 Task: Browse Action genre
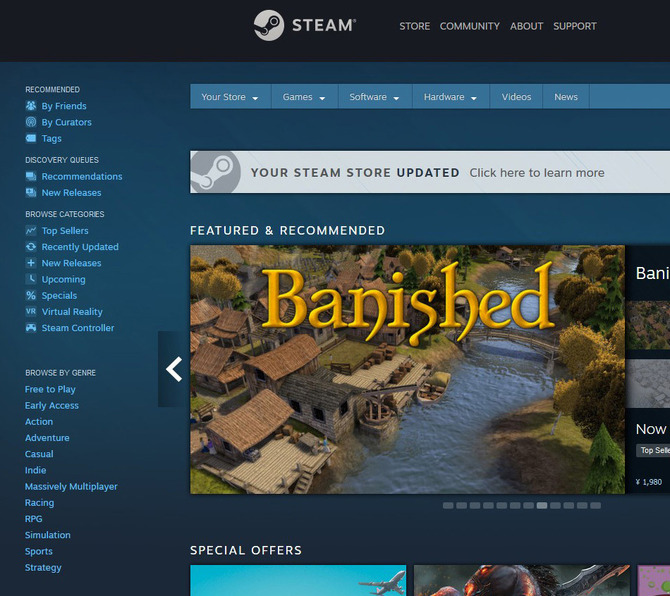39,422
